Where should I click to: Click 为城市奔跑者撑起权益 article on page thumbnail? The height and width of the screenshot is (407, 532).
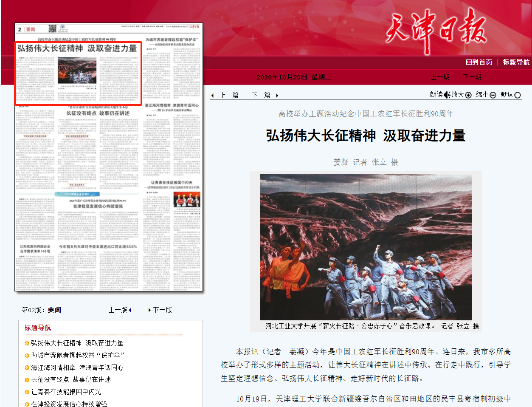pos(172,40)
